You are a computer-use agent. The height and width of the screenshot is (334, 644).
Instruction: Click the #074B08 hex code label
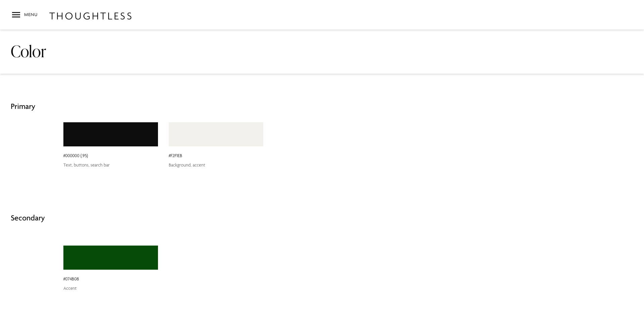(x=71, y=279)
